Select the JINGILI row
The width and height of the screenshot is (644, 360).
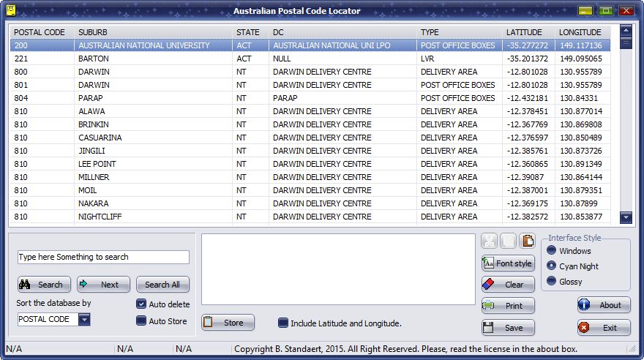click(x=310, y=150)
